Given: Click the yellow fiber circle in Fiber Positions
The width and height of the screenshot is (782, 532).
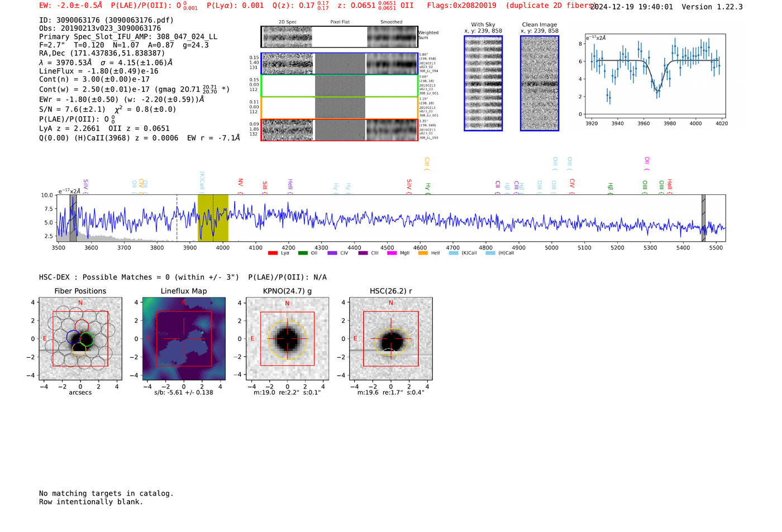Looking at the screenshot, I should tap(79, 350).
